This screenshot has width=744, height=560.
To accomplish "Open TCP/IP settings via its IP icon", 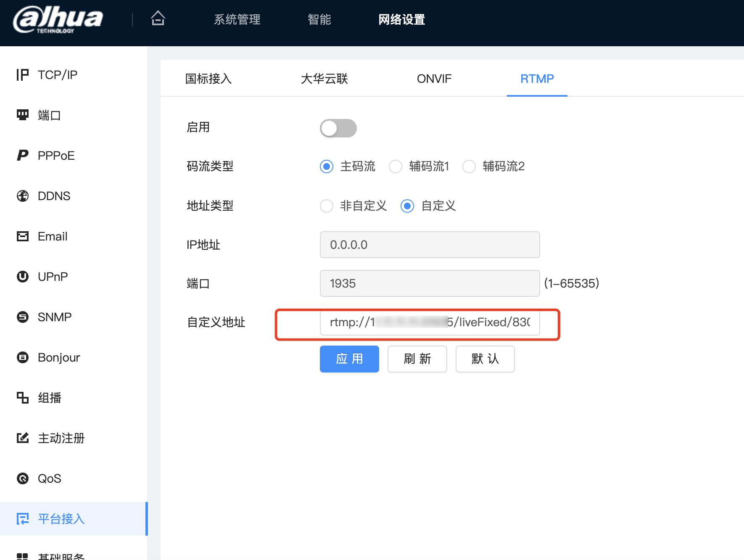I will tap(22, 75).
